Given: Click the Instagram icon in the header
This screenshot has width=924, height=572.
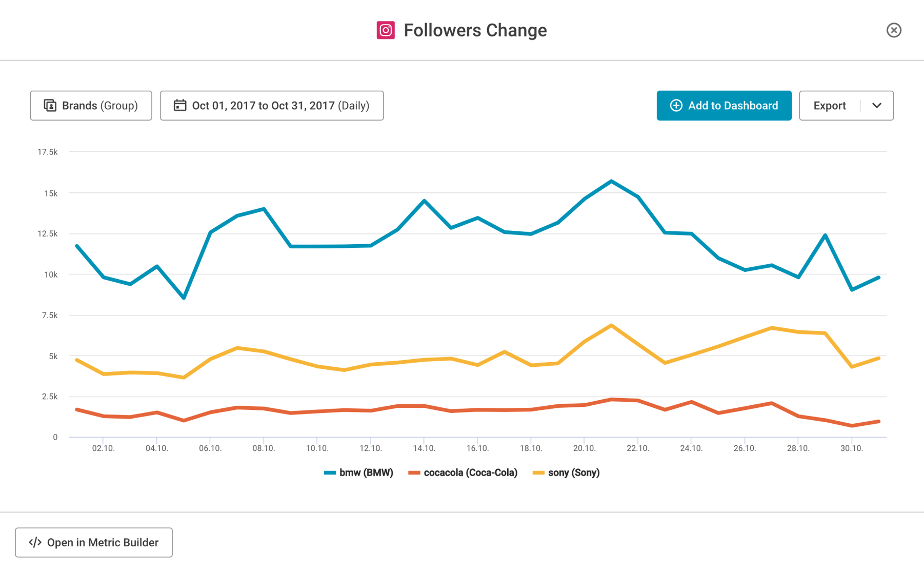Looking at the screenshot, I should [385, 30].
